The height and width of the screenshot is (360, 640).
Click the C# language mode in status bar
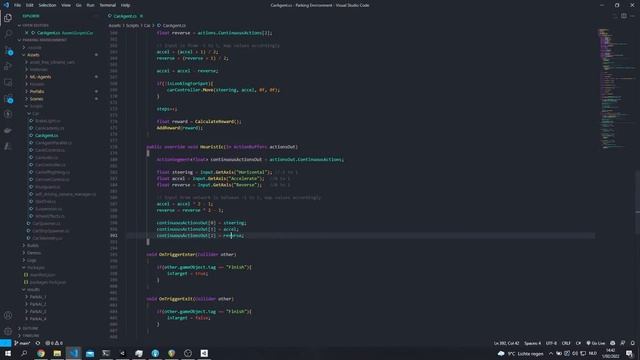coord(578,343)
